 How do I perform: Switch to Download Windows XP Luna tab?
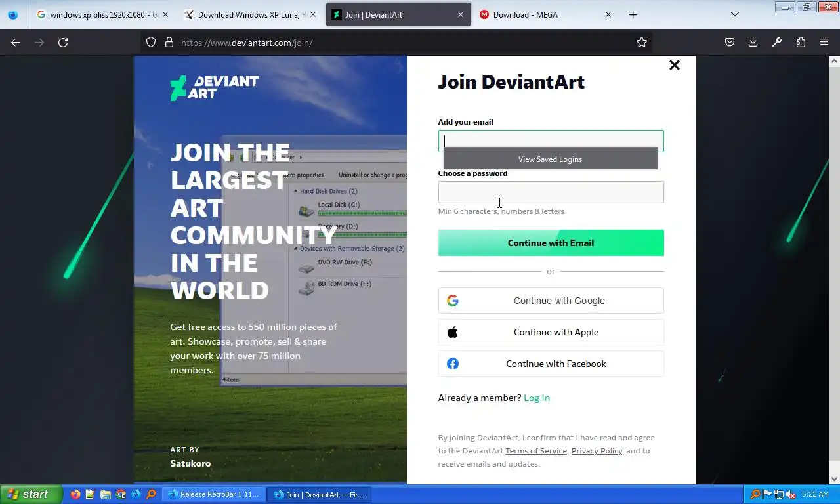249,14
